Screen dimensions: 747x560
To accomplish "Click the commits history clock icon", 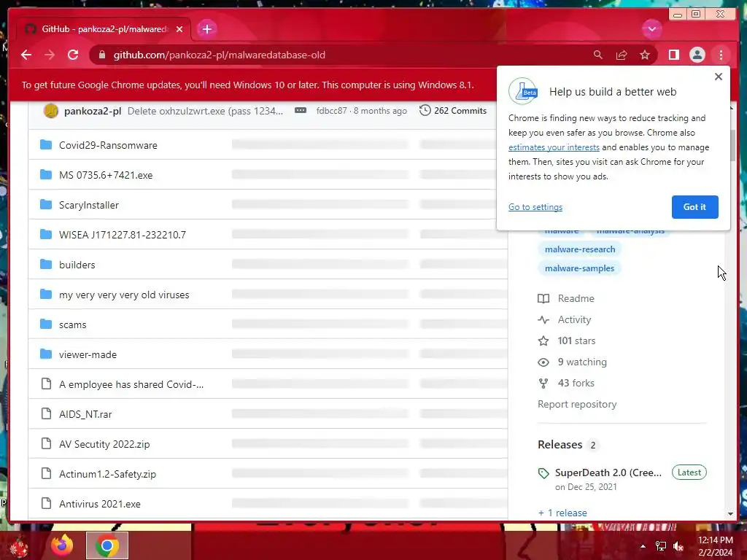I will pyautogui.click(x=425, y=111).
